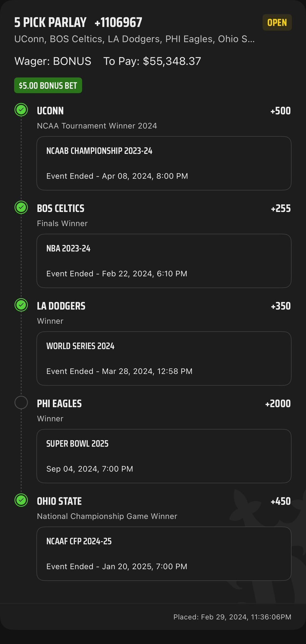The width and height of the screenshot is (306, 644).
Task: Tap the 5 PICK PARLAY title
Action: [x=50, y=23]
